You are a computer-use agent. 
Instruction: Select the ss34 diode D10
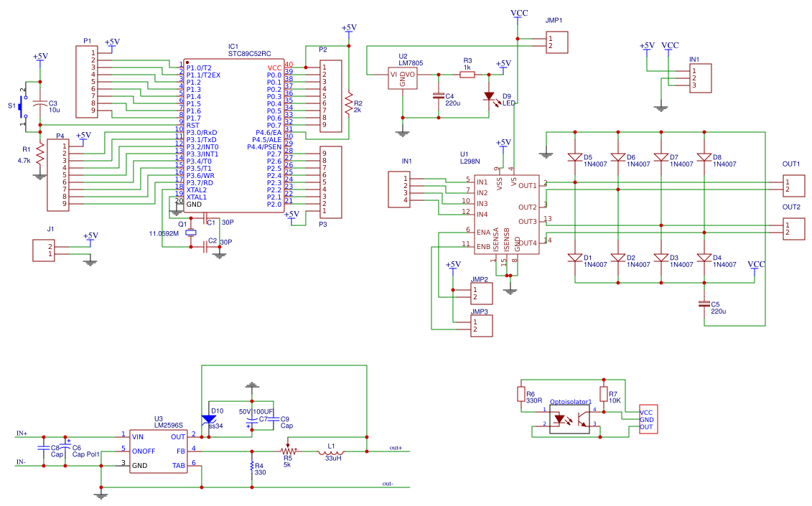pos(209,419)
